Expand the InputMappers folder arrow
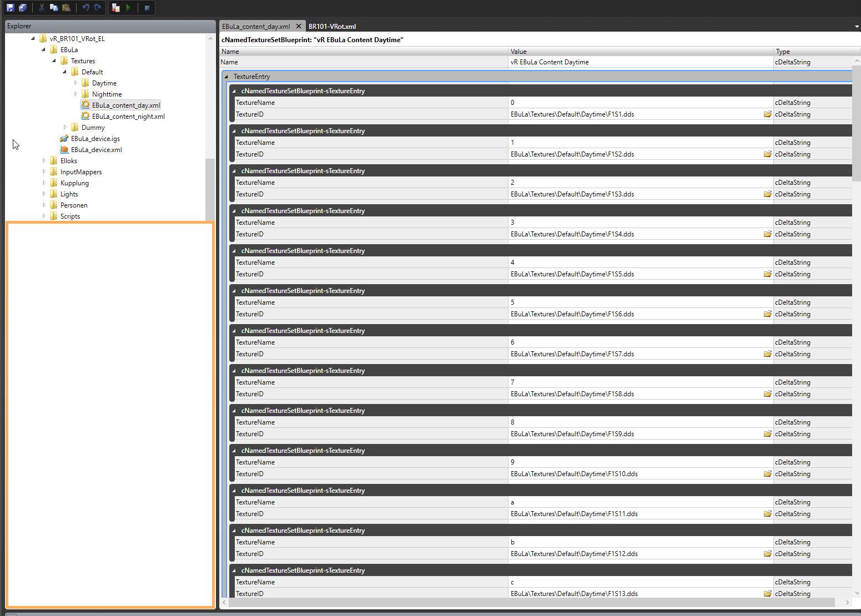The height and width of the screenshot is (616, 861). (x=44, y=172)
